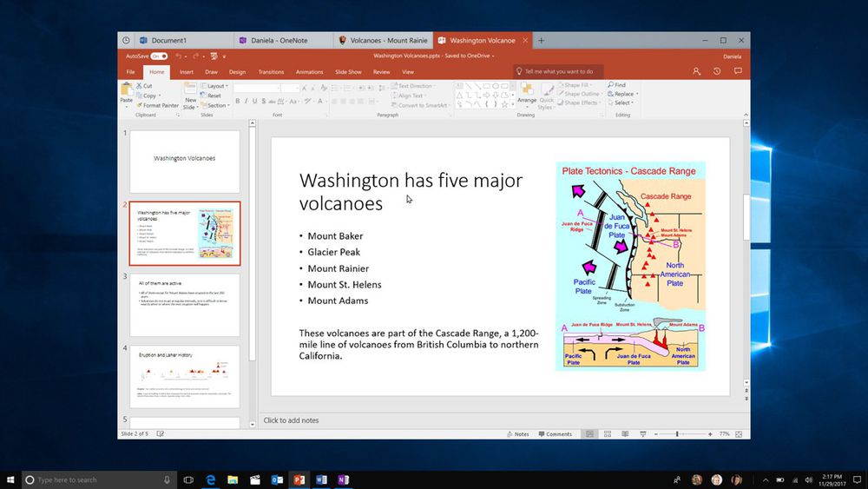
Task: Click the Reset slide button
Action: tap(214, 96)
